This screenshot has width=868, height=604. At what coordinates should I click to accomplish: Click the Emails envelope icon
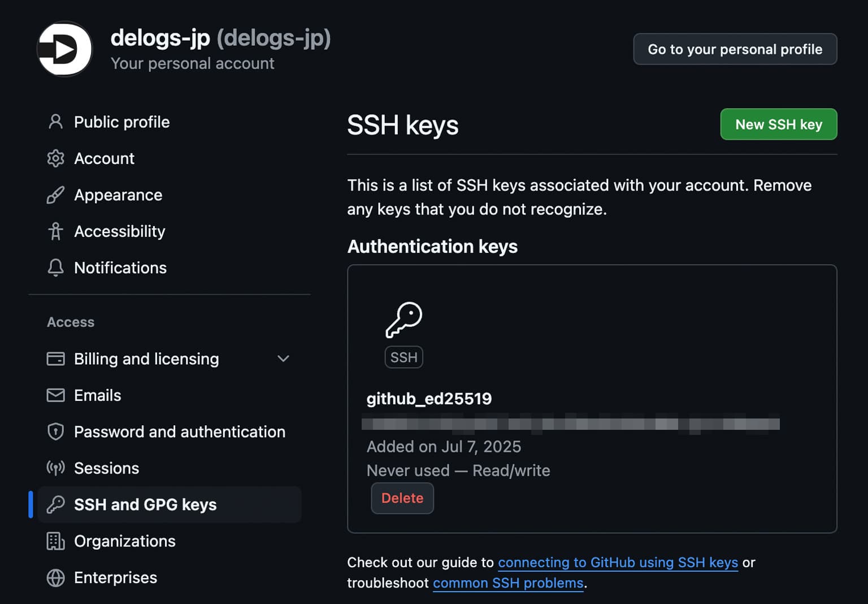(55, 395)
